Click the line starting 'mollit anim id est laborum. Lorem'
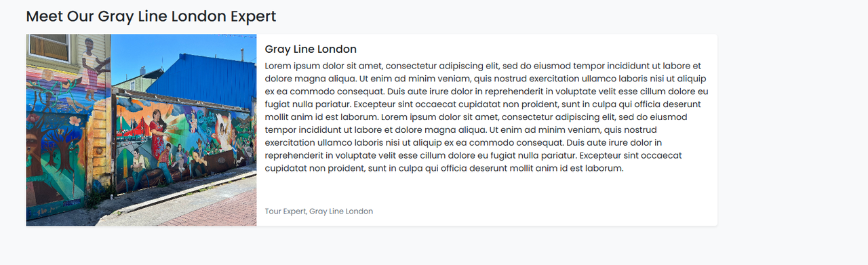Screen dimensions: 868x265 pyautogui.click(x=476, y=117)
